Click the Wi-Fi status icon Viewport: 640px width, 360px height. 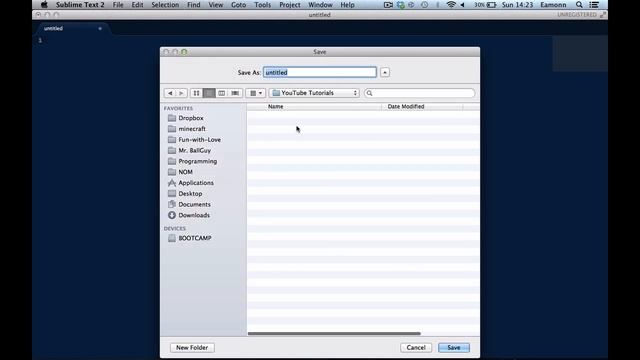point(451,5)
